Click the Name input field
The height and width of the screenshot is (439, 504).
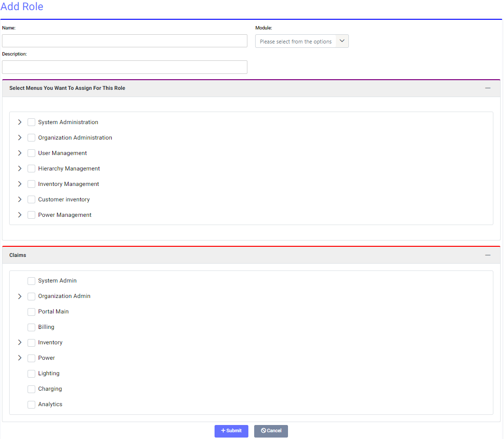pos(125,41)
